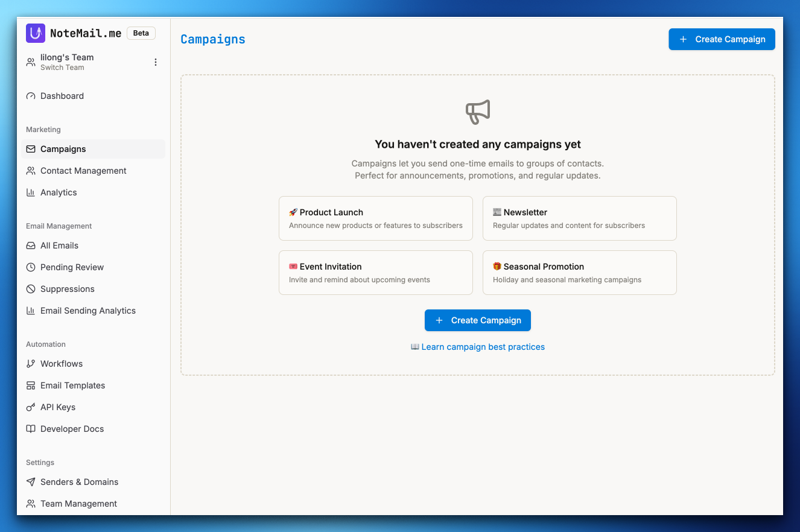Select the Email Templates icon
This screenshot has height=532, width=800.
pos(30,385)
